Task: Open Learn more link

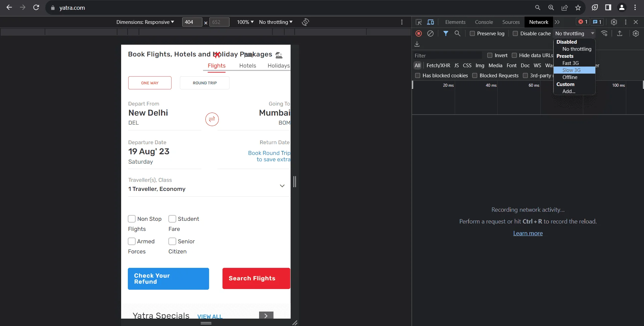Action: [528, 233]
